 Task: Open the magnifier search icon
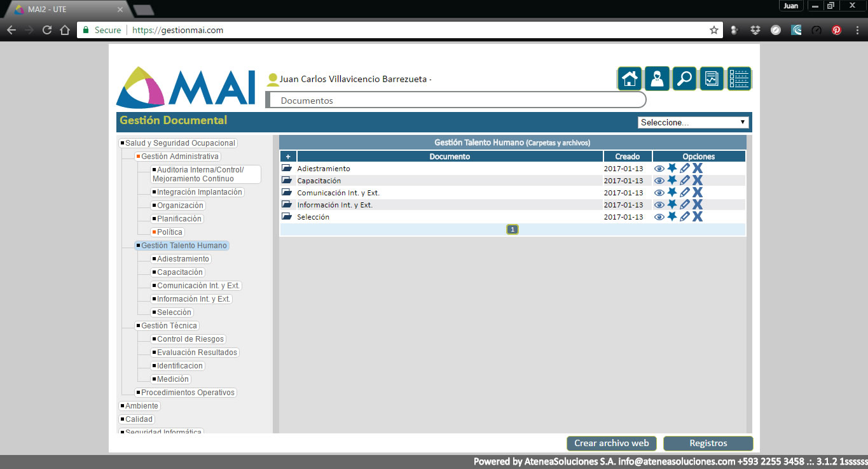(x=684, y=79)
